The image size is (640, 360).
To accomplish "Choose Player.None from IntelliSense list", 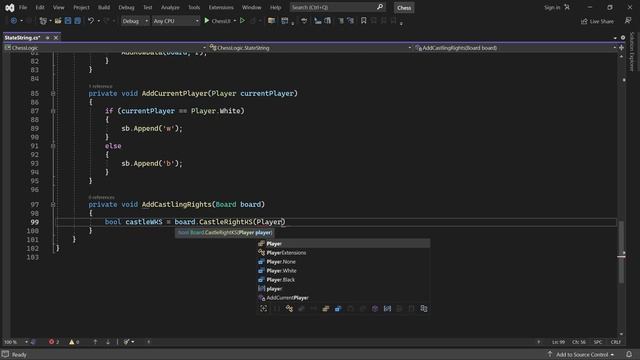I will 343,262.
